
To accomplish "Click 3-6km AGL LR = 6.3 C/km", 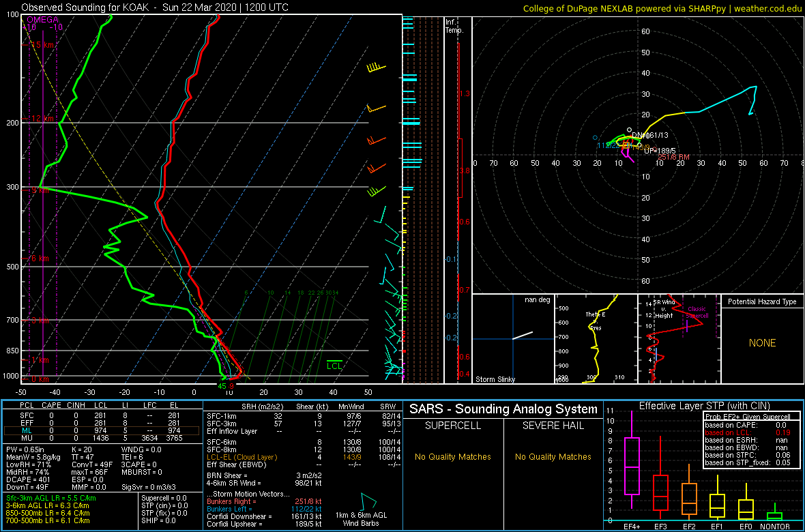I will click(49, 506).
